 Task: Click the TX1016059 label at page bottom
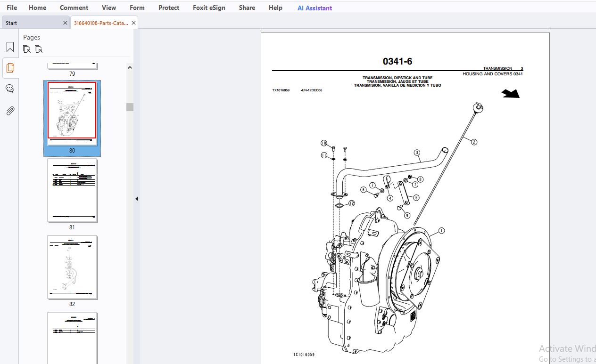point(304,355)
